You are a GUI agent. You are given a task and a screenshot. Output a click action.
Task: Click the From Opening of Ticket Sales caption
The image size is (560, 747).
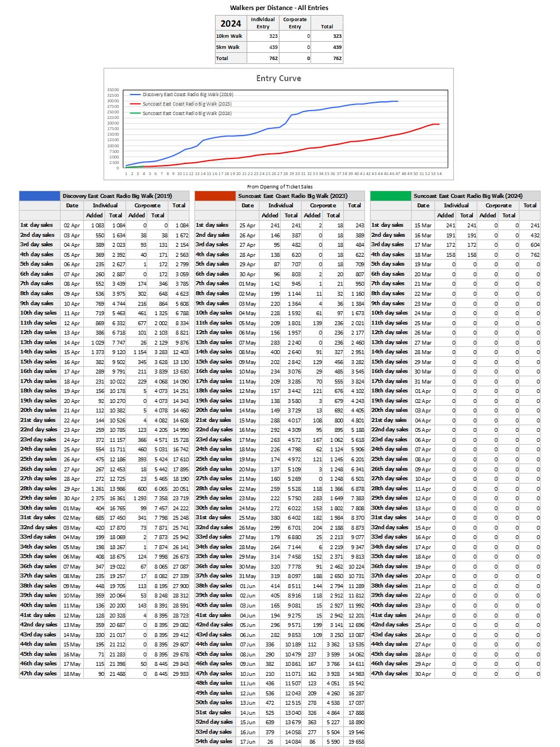279,187
